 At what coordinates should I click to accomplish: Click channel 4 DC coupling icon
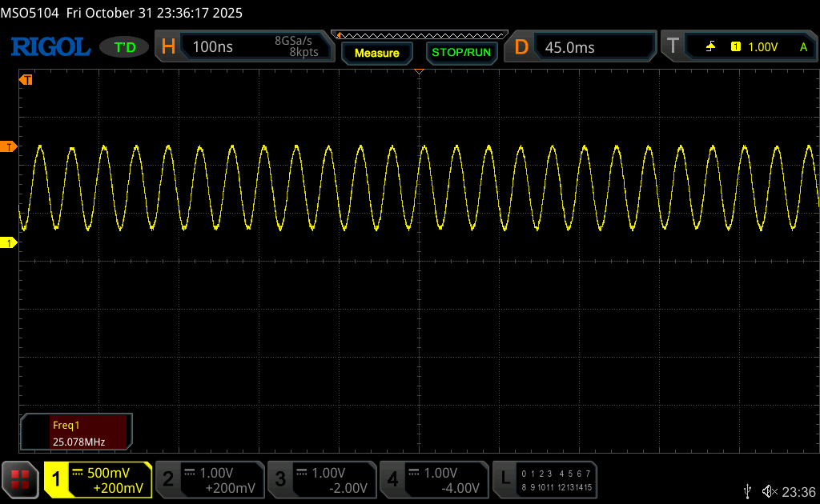coord(414,473)
